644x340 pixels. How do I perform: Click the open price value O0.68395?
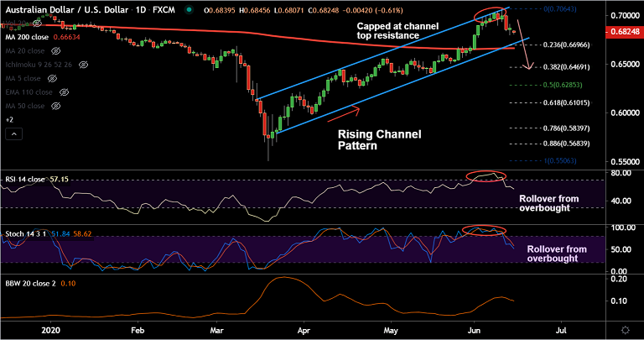[x=220, y=10]
